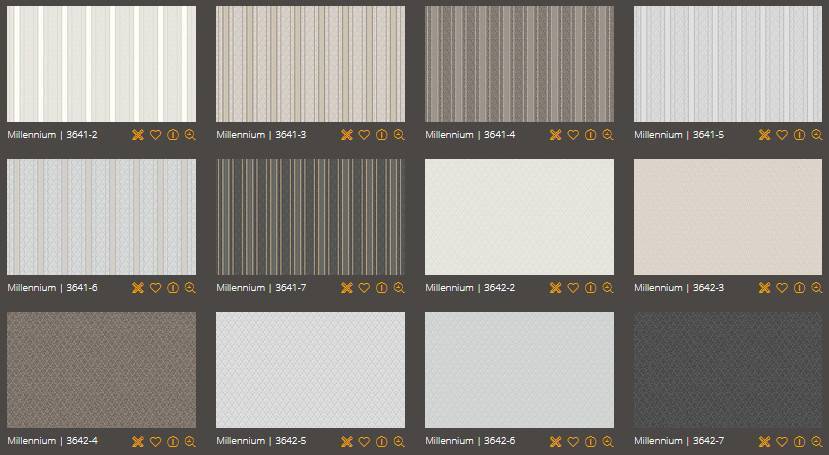
Task: Click the magnifier zoom icon for Millennium 3641-4
Action: (x=607, y=135)
